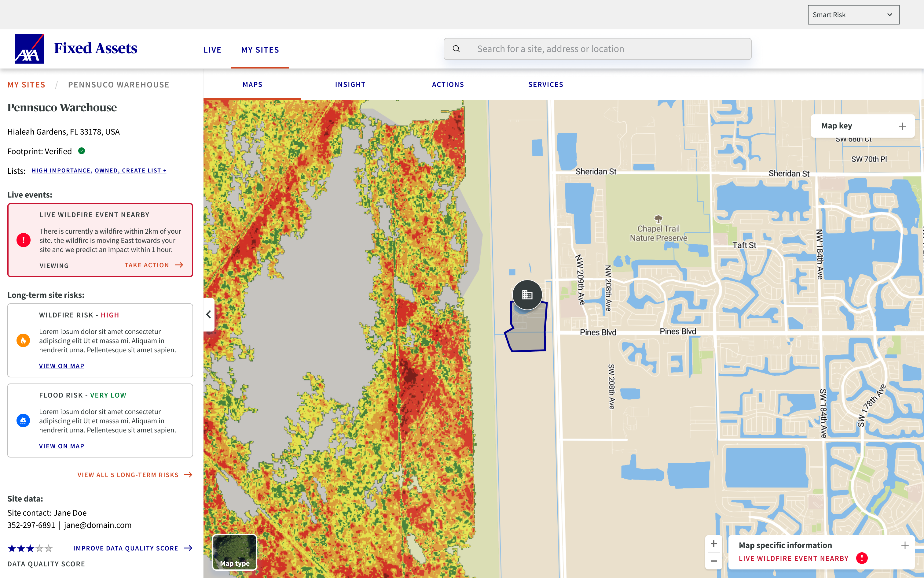Image resolution: width=924 pixels, height=578 pixels.
Task: Click VIEW ON MAP under Flood Risk
Action: (61, 446)
